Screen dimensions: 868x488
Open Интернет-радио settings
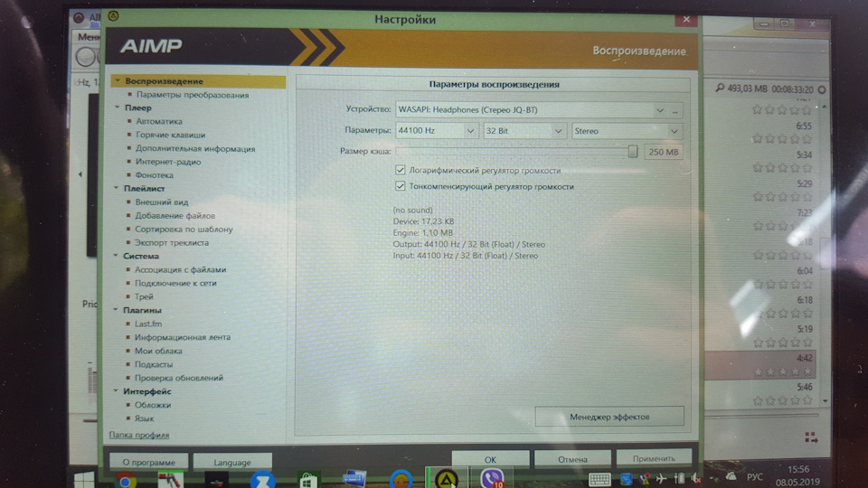168,162
